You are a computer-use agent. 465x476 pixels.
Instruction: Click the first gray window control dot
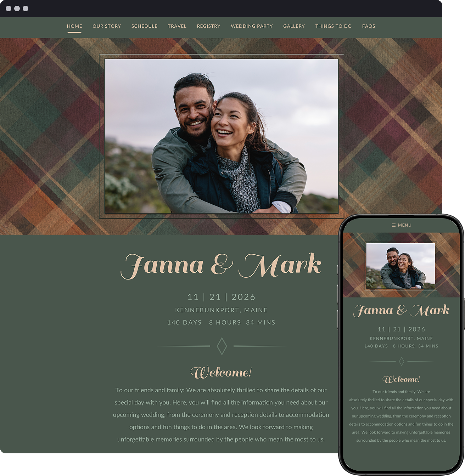(x=9, y=8)
